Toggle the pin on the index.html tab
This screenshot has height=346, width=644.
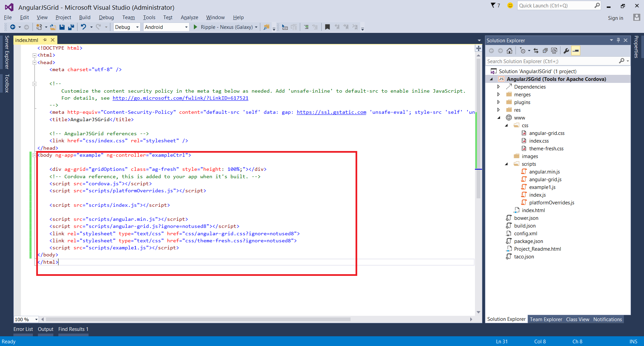45,40
